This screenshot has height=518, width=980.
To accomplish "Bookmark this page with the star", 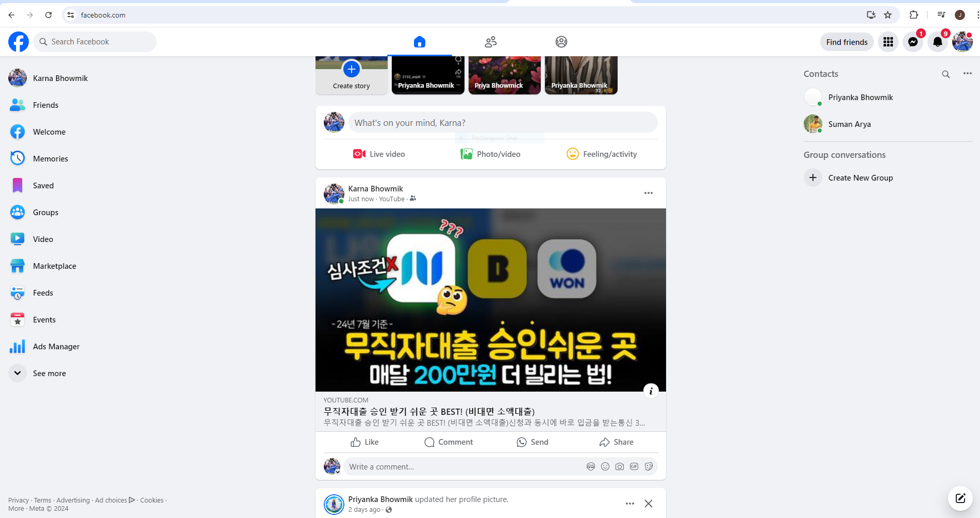I will [888, 15].
